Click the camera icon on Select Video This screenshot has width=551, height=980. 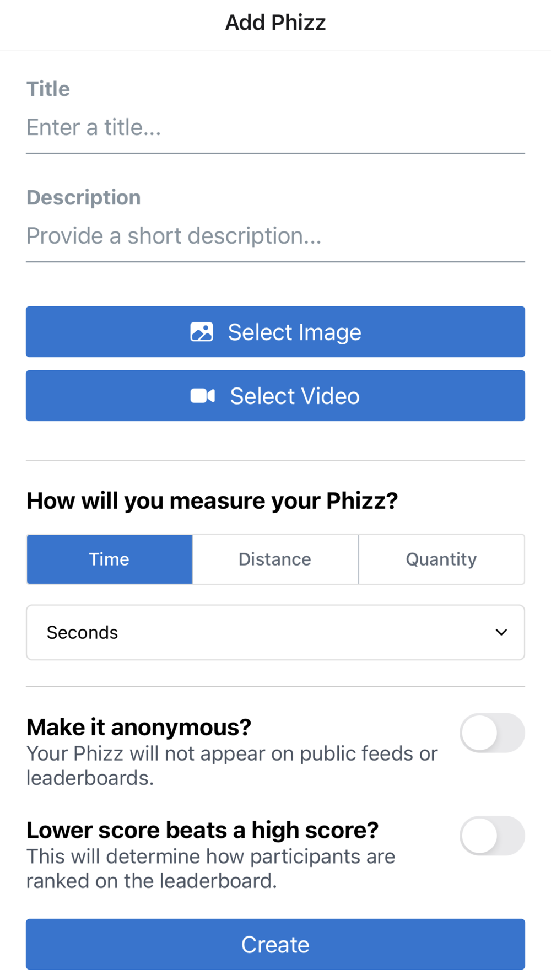[x=202, y=396]
